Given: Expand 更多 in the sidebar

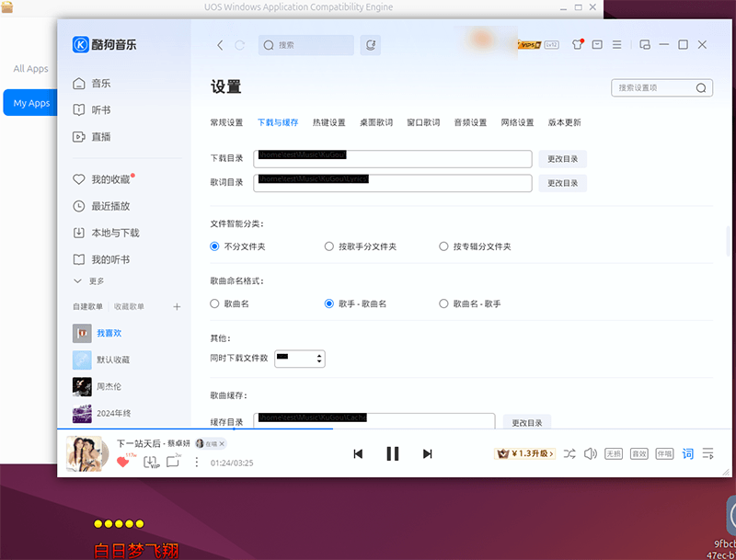Looking at the screenshot, I should [x=89, y=281].
